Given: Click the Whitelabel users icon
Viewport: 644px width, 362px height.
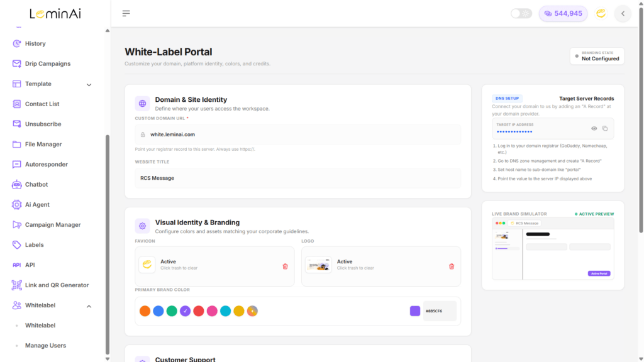Looking at the screenshot, I should 16,305.
